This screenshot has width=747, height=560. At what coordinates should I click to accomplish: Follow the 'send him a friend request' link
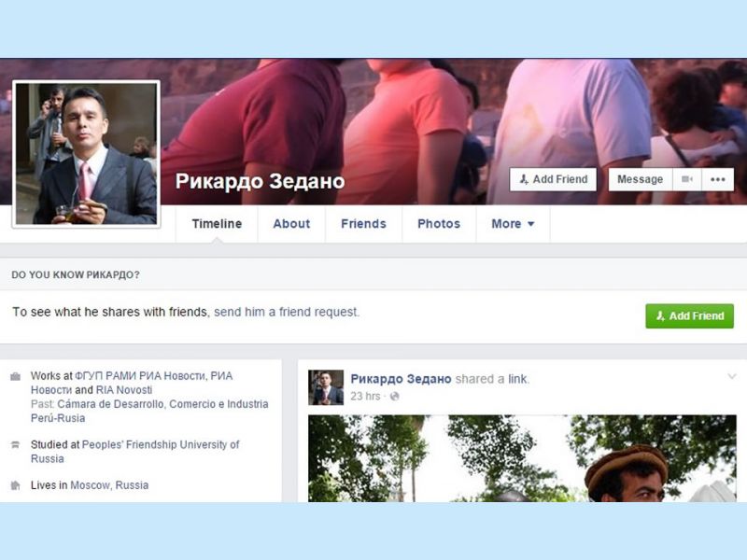(287, 312)
